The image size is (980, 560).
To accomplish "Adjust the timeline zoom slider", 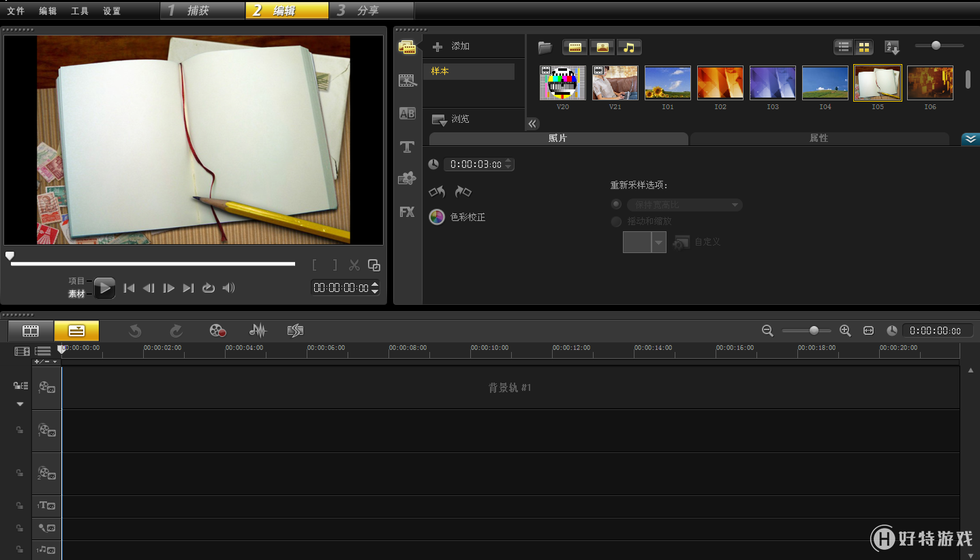I will coord(806,331).
